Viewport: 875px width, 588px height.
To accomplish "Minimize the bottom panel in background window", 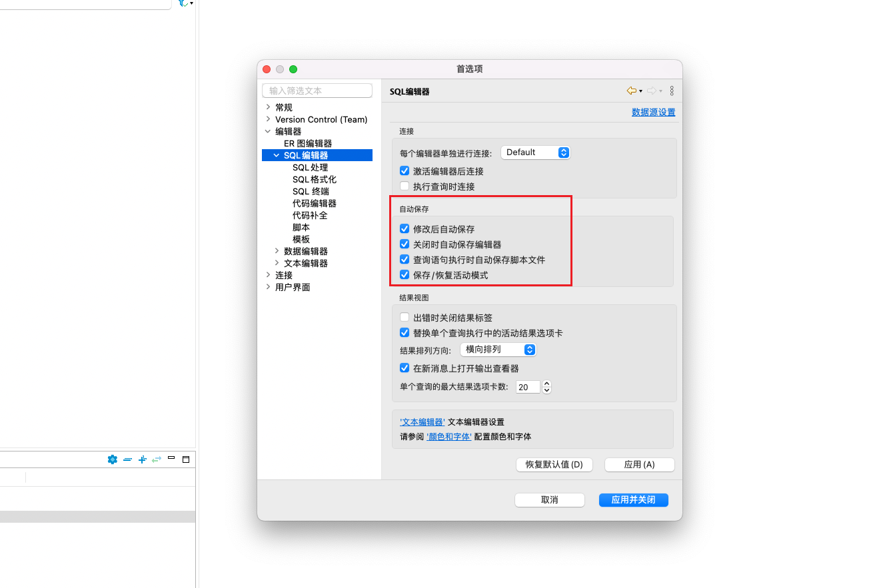I will (171, 458).
